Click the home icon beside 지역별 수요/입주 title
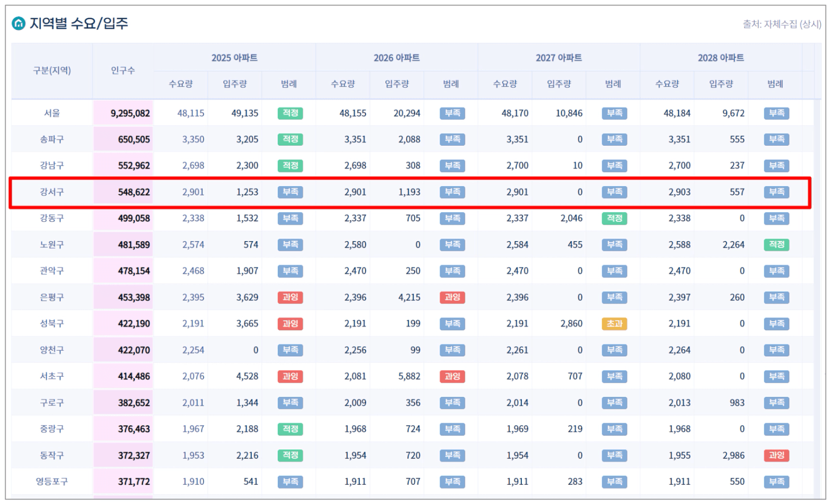This screenshot has height=504, width=831. coord(19,23)
